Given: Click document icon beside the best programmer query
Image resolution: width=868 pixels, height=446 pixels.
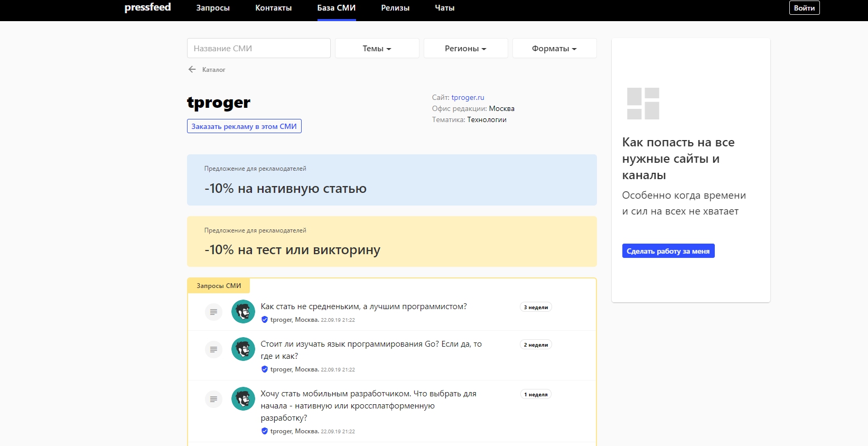Looking at the screenshot, I should (x=213, y=312).
